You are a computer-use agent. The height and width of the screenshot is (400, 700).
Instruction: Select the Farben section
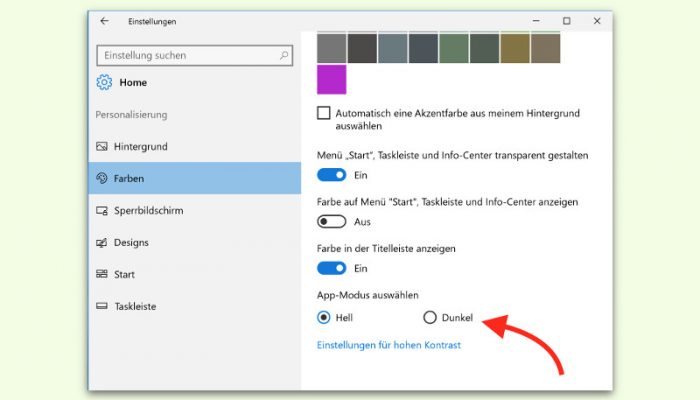pyautogui.click(x=195, y=178)
